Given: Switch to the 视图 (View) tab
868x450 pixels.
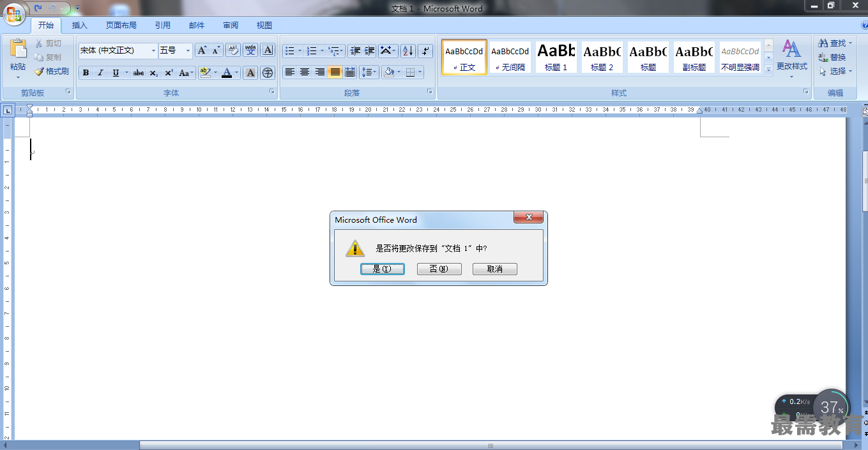Looking at the screenshot, I should point(264,26).
